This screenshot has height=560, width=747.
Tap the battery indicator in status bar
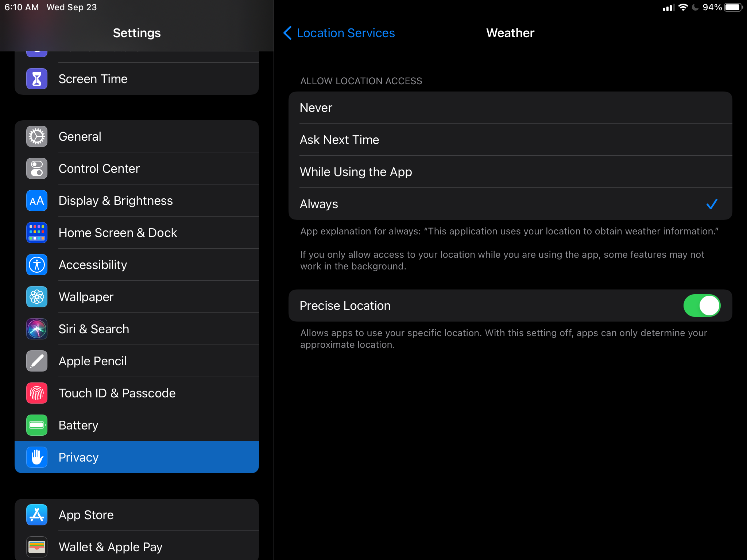pyautogui.click(x=733, y=7)
